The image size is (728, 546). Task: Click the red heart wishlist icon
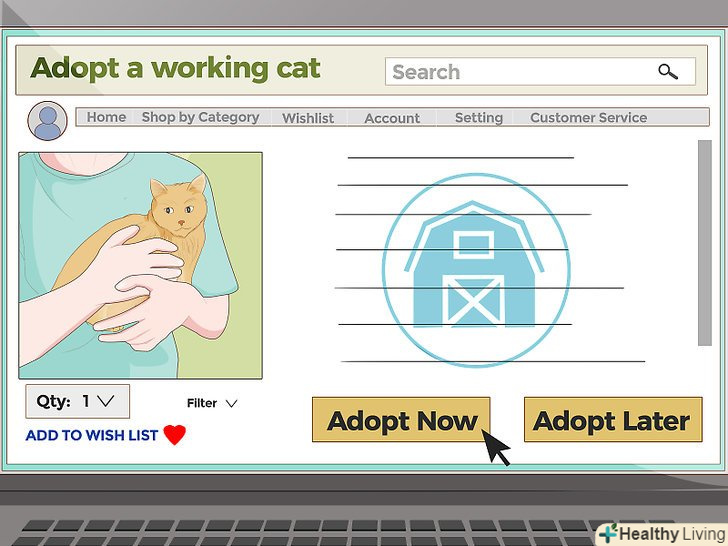pos(175,435)
